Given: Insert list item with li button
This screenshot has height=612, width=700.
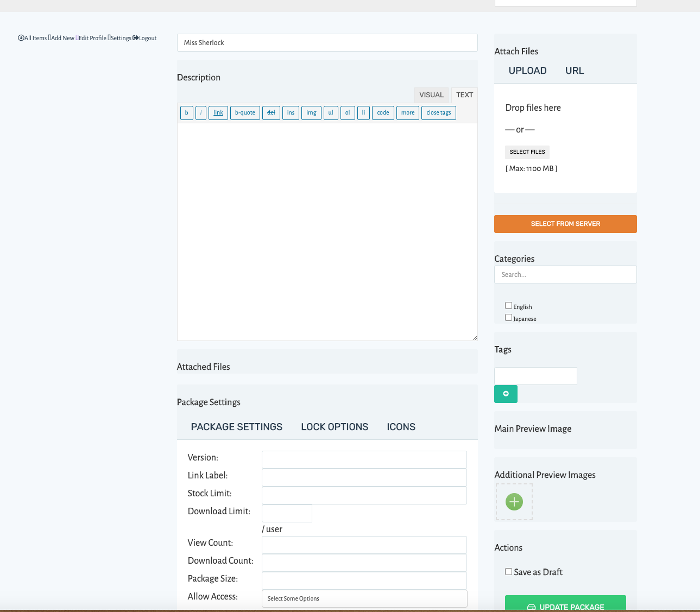Looking at the screenshot, I should click(363, 113).
